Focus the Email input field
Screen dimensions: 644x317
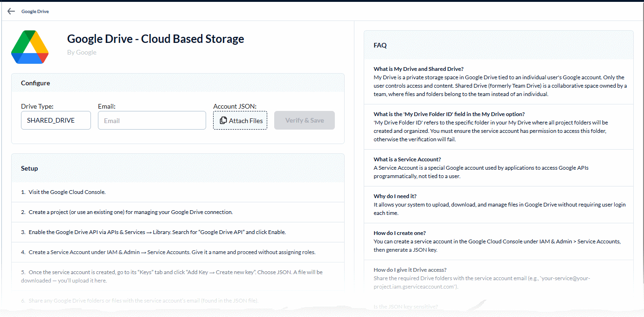[152, 120]
